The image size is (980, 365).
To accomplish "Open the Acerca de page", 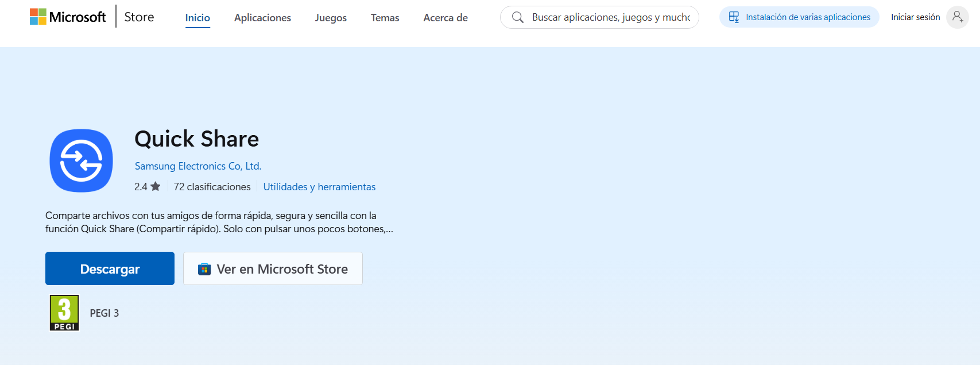I will [446, 18].
